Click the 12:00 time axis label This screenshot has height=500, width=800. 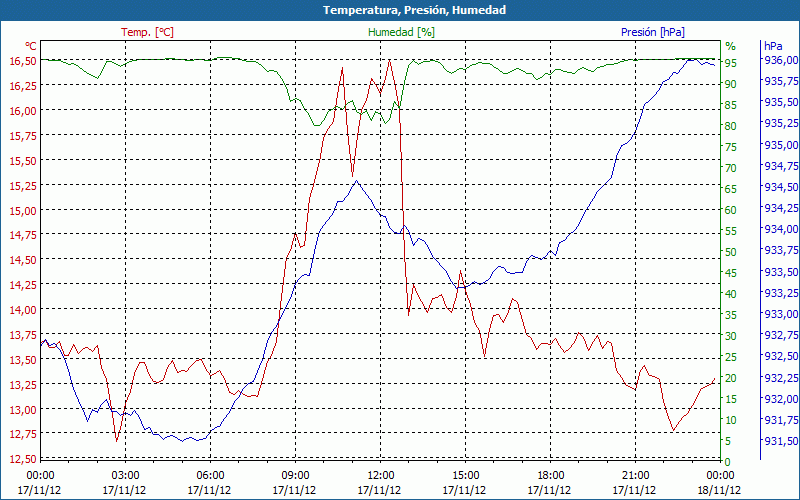[380, 476]
